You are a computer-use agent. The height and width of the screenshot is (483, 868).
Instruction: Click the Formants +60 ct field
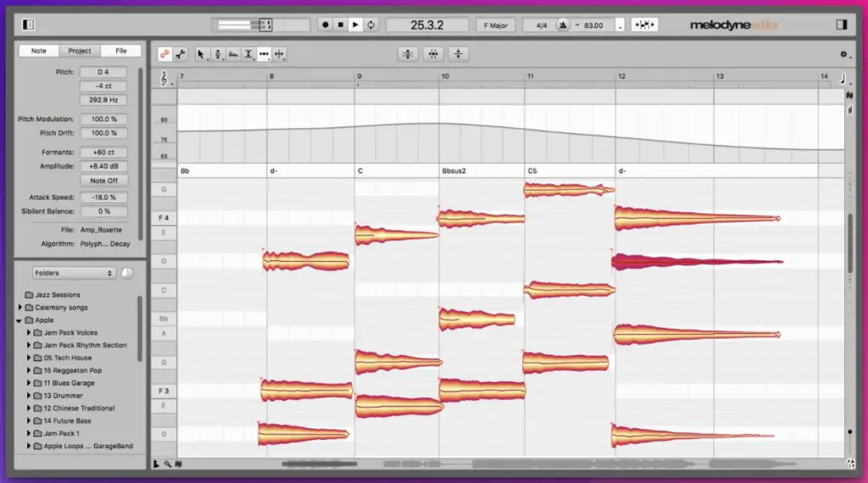point(103,153)
